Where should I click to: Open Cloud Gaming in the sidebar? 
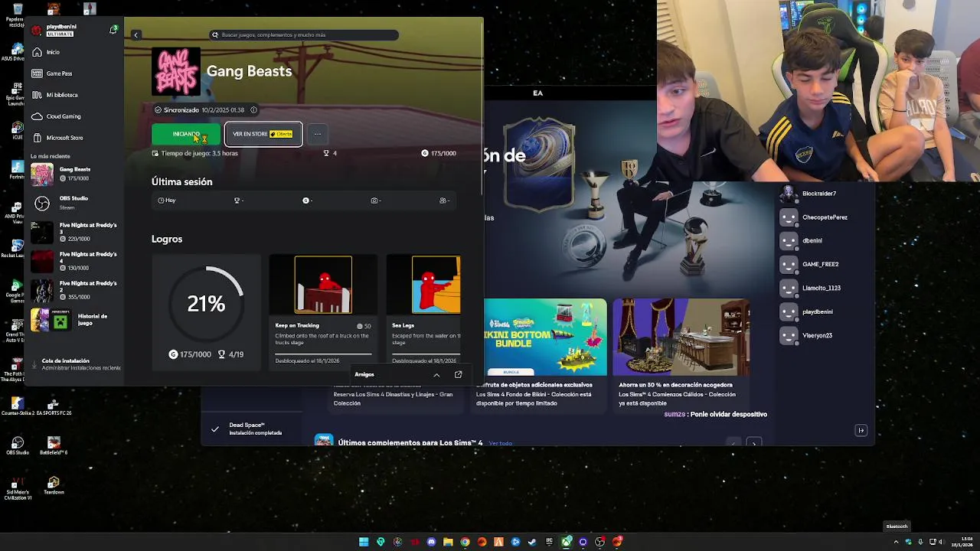(74, 116)
